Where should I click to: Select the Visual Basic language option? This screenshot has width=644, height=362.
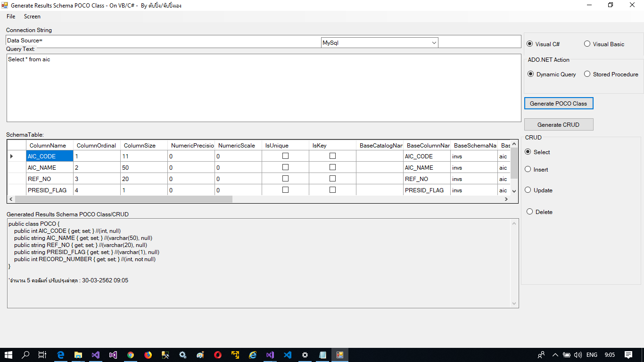pos(587,44)
